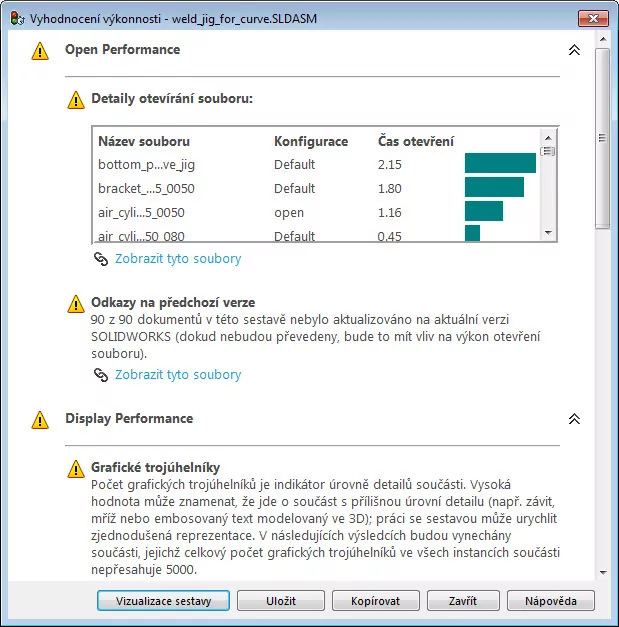Viewport: 619px width, 627px height.
Task: Sort by Název souboru column header
Action: [144, 141]
